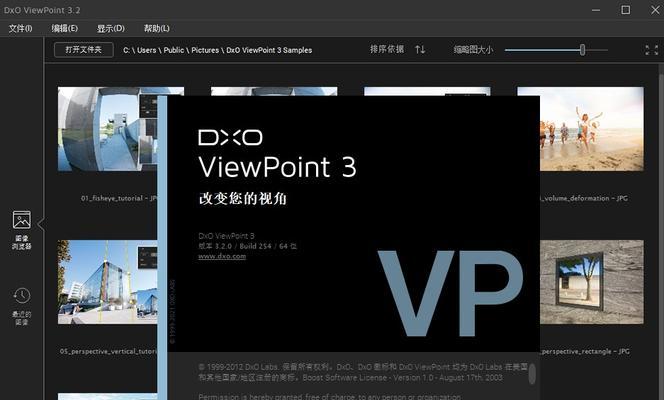The height and width of the screenshot is (400, 664).
Task: Open the 帮助 menu
Action: click(157, 28)
